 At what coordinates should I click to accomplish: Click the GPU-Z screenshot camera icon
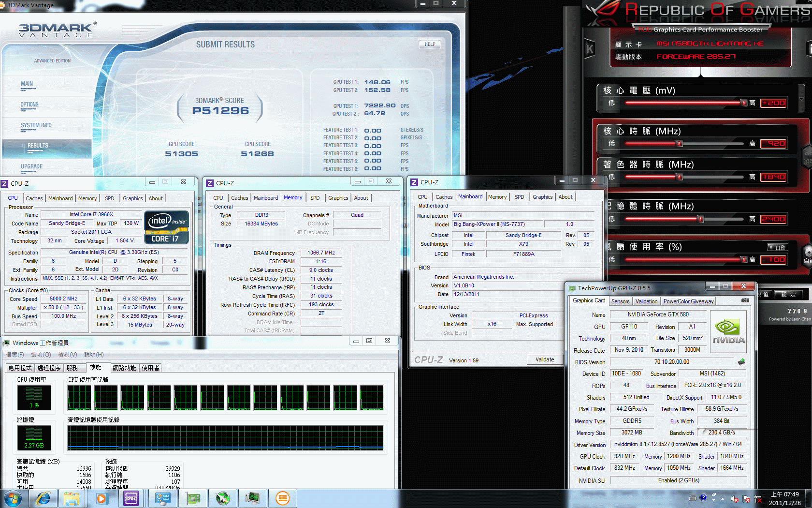[745, 300]
